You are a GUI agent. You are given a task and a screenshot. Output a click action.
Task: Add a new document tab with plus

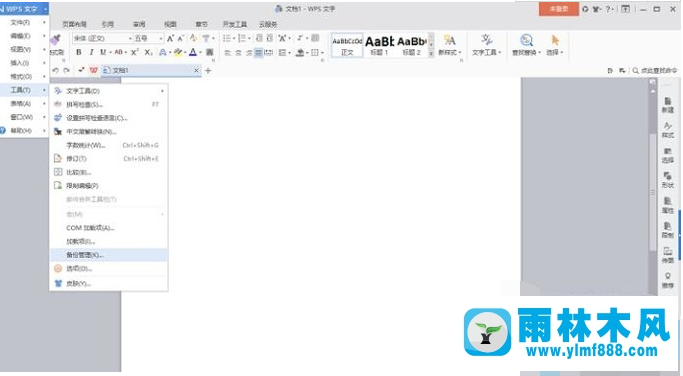tap(208, 70)
